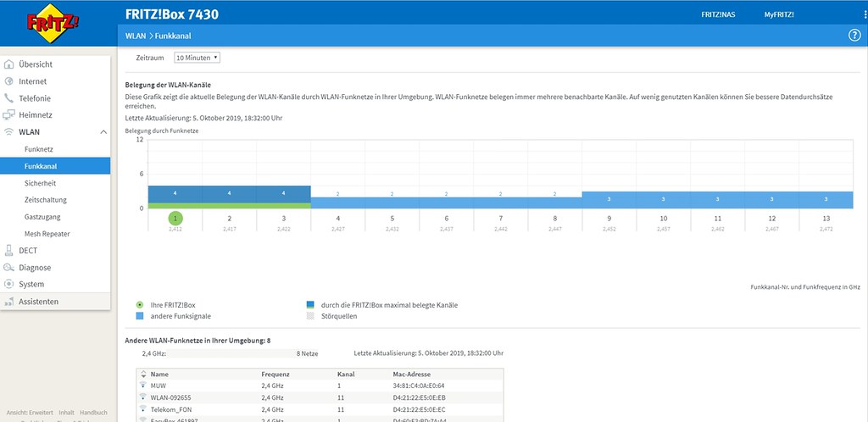This screenshot has height=422, width=868.
Task: Click the WLAN breadcrumb link
Action: pos(135,36)
